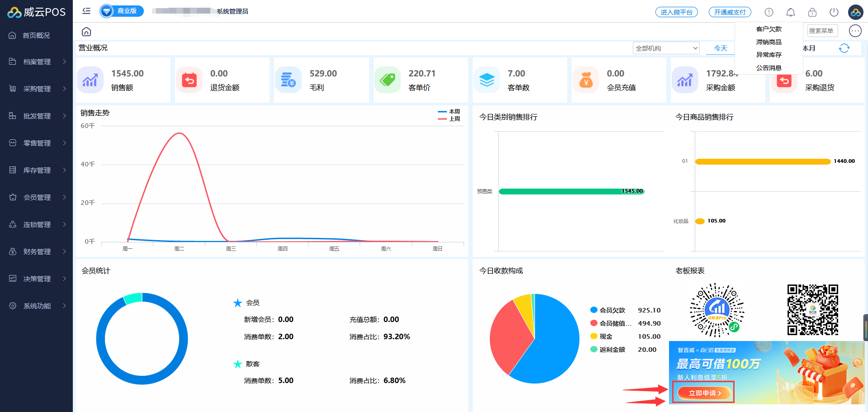
Task: Click the 搜索菜单 search field
Action: point(822,31)
